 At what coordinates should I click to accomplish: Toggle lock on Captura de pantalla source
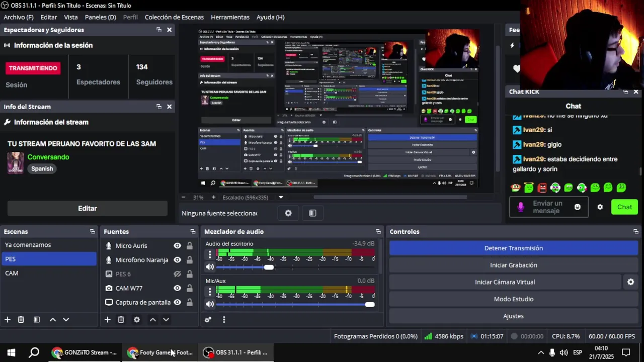(x=190, y=302)
